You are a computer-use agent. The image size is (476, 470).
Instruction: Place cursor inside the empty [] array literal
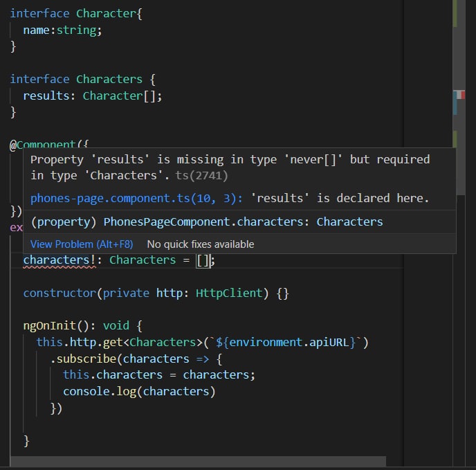(x=203, y=261)
